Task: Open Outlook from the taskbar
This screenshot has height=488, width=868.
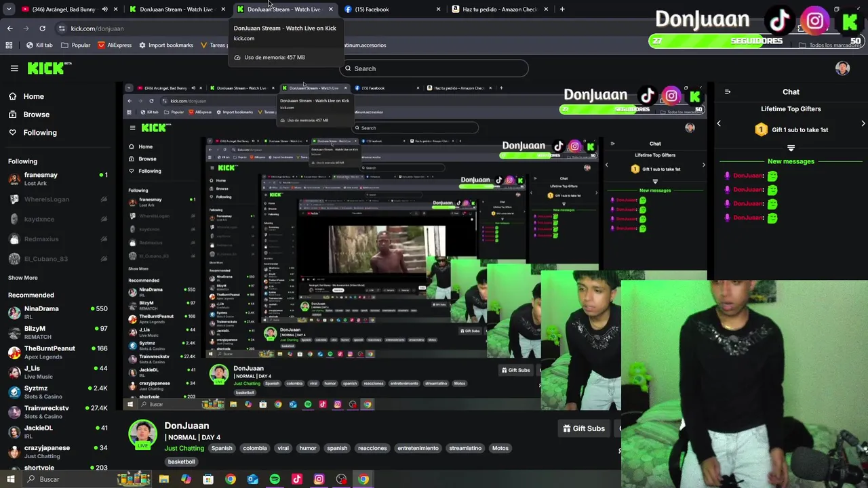Action: click(x=252, y=479)
